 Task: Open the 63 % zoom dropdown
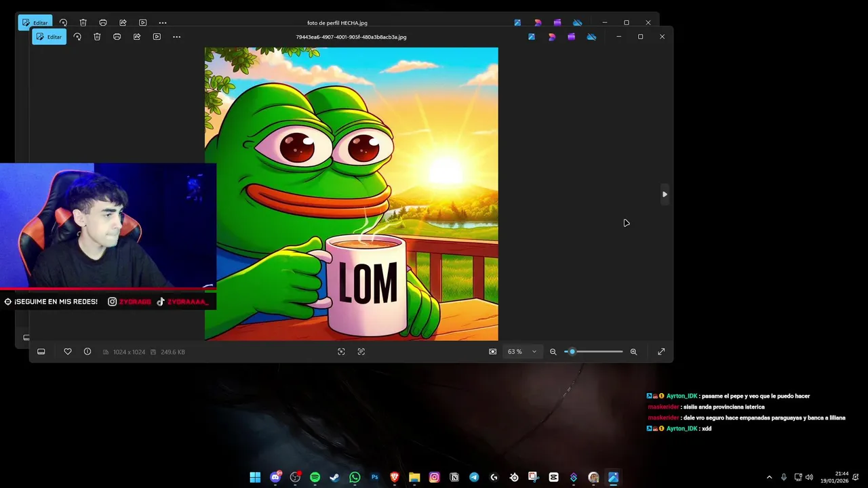(x=522, y=352)
